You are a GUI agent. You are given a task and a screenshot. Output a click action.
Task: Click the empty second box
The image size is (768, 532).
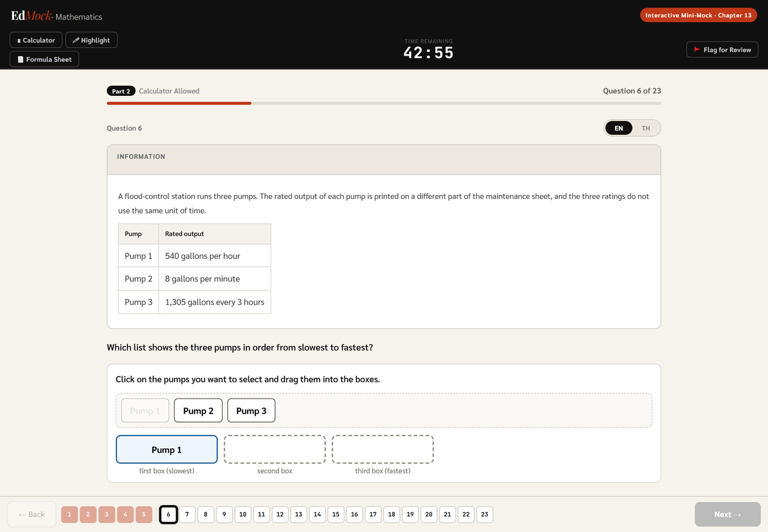pyautogui.click(x=275, y=450)
